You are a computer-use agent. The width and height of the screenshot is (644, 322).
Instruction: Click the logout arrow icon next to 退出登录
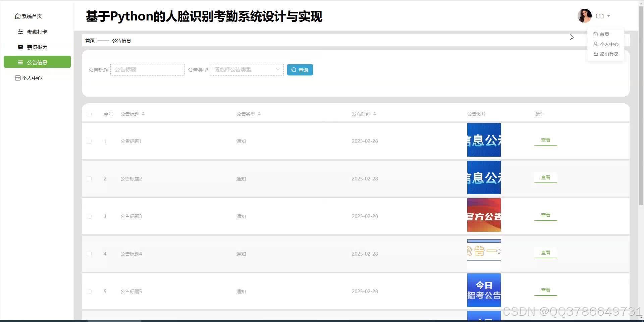click(595, 54)
